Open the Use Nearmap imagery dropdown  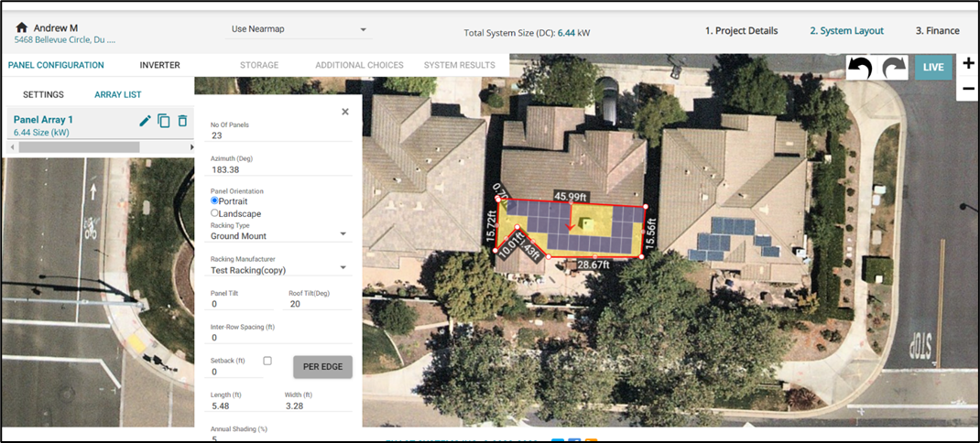[299, 29]
